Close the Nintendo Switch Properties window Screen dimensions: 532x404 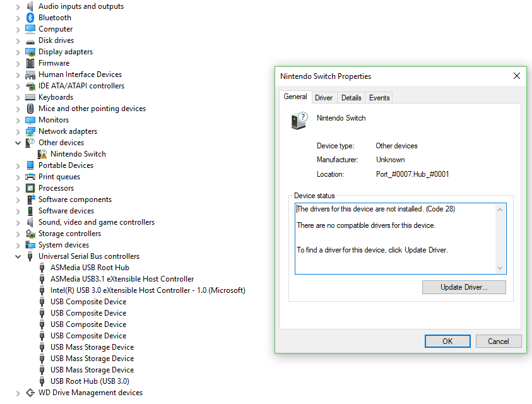pos(517,76)
